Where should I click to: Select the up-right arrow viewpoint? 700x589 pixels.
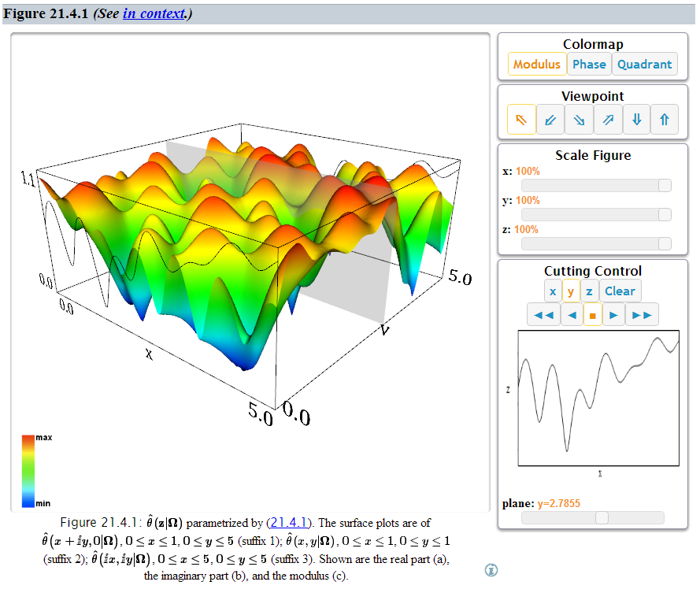click(x=608, y=120)
